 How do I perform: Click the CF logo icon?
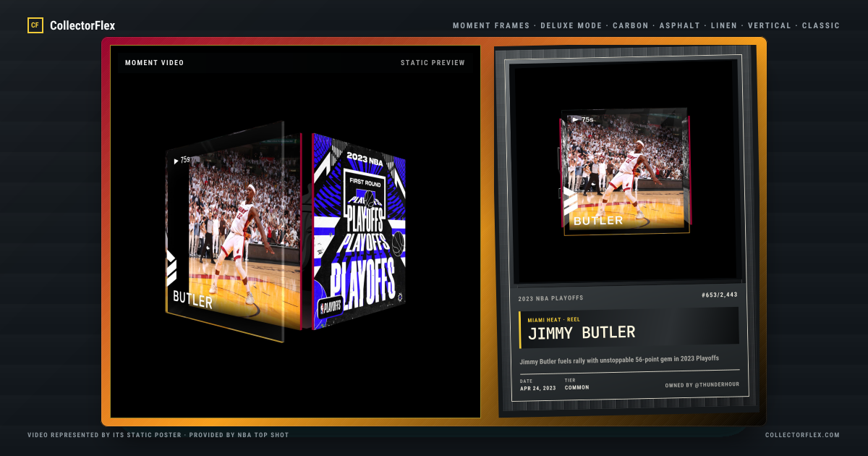[x=35, y=25]
